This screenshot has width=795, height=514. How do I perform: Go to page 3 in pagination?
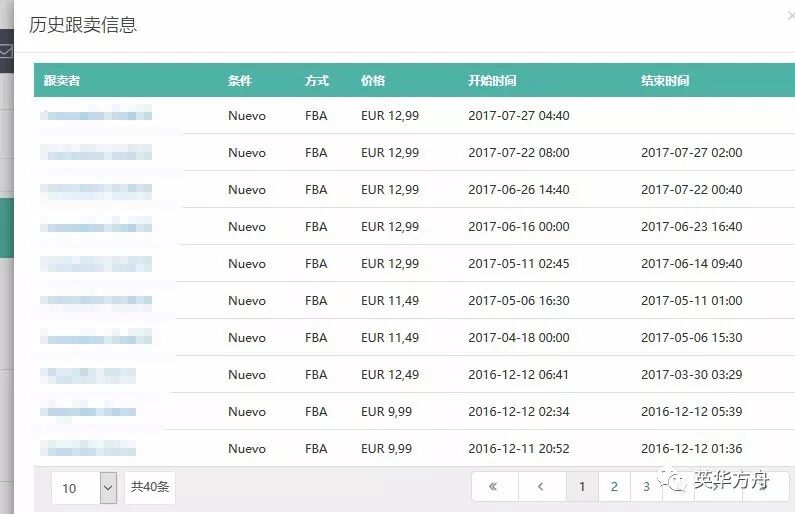click(x=646, y=487)
